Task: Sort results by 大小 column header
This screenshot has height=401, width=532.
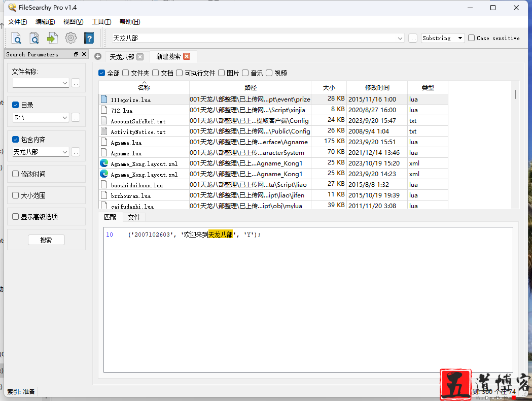Action: click(x=329, y=88)
